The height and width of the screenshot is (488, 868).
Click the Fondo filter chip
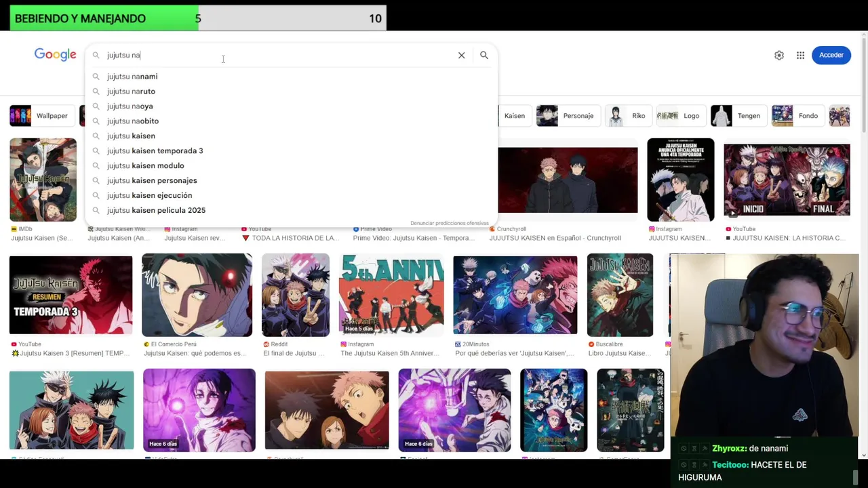click(798, 116)
